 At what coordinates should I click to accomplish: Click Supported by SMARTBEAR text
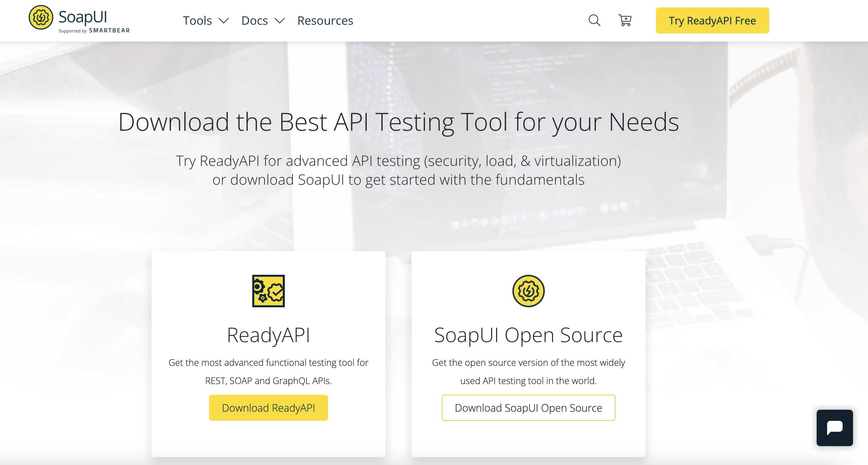[x=94, y=31]
